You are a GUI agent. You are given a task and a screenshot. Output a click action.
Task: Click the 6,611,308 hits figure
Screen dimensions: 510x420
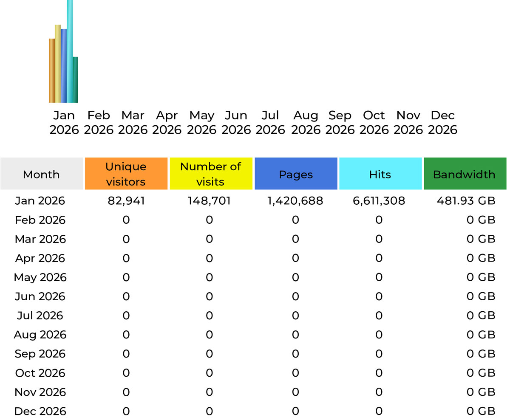click(378, 201)
